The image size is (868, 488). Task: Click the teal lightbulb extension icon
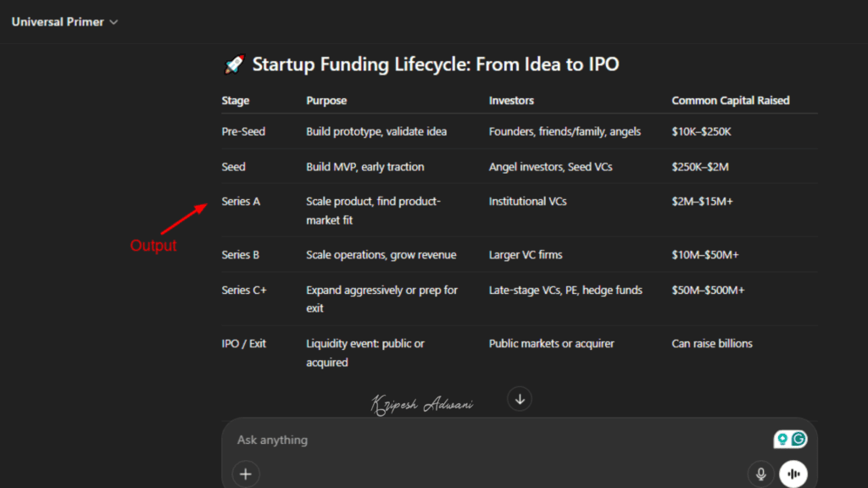coord(784,439)
